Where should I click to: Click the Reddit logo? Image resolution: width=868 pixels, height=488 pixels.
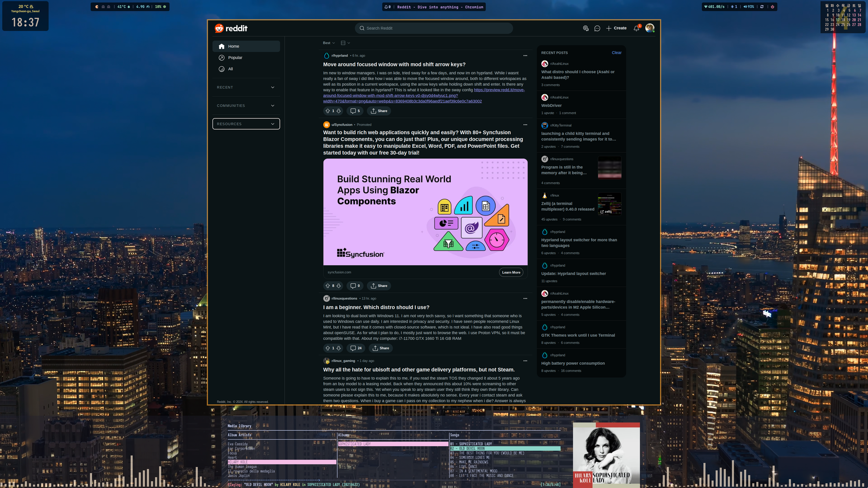[231, 28]
